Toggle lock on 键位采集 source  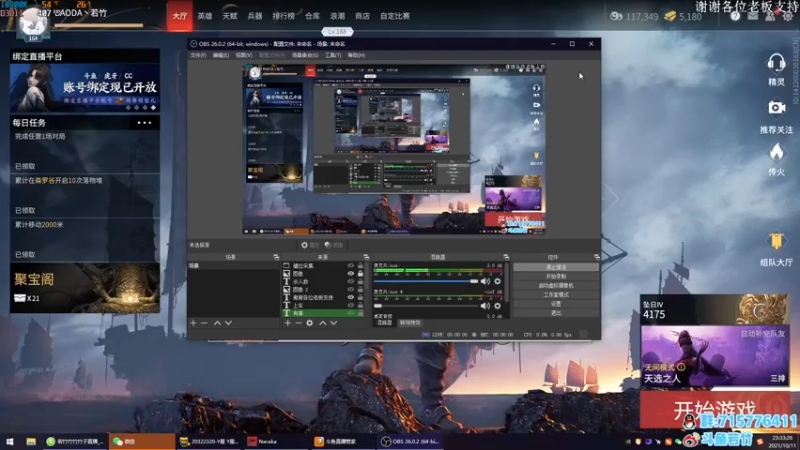pyautogui.click(x=360, y=266)
